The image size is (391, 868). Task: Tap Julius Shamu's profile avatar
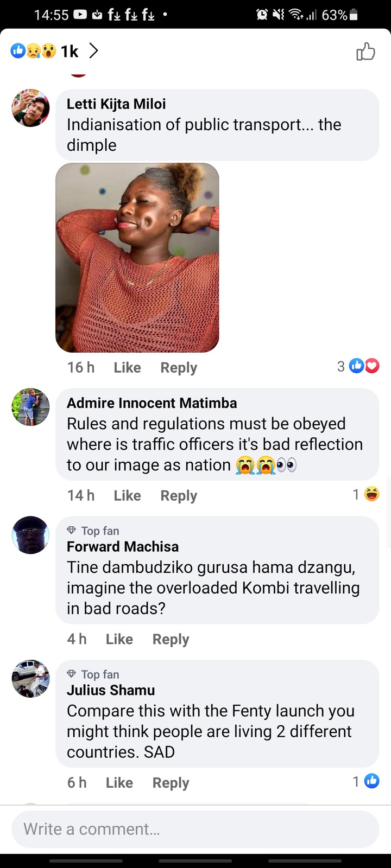click(31, 679)
